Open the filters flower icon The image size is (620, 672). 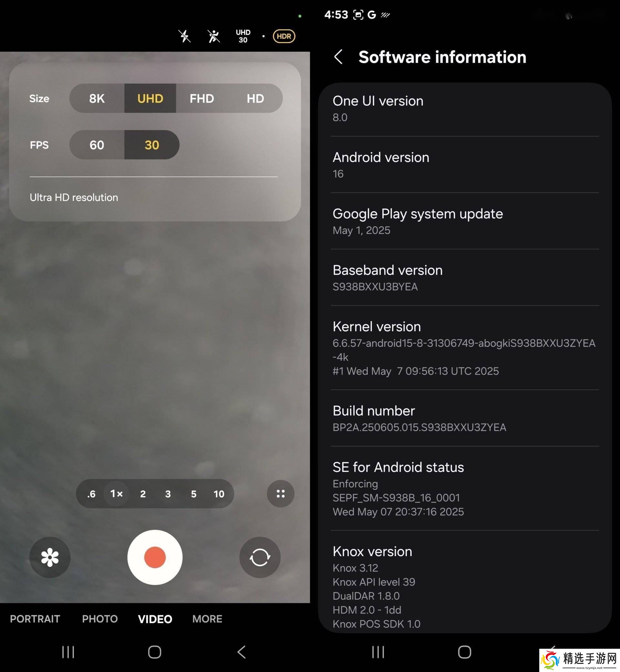tap(50, 557)
